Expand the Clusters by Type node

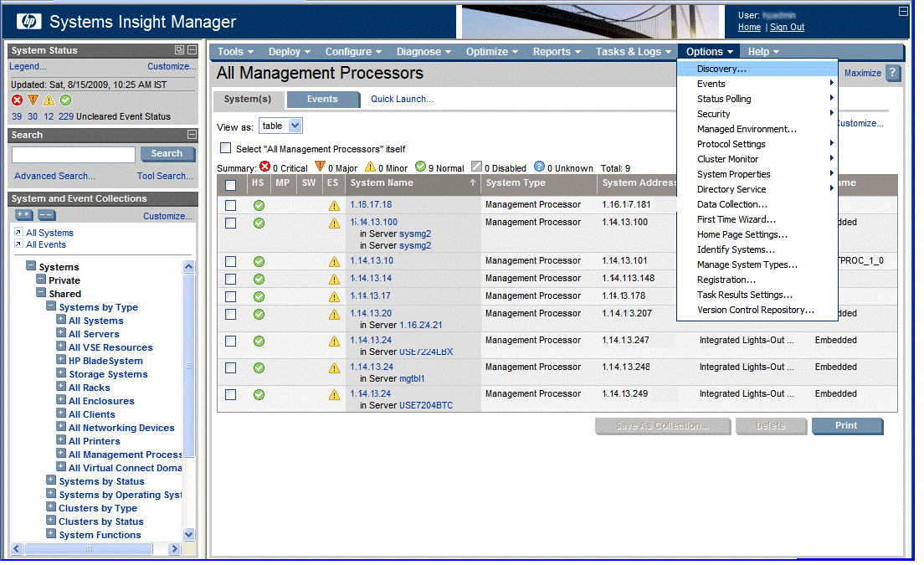point(51,506)
